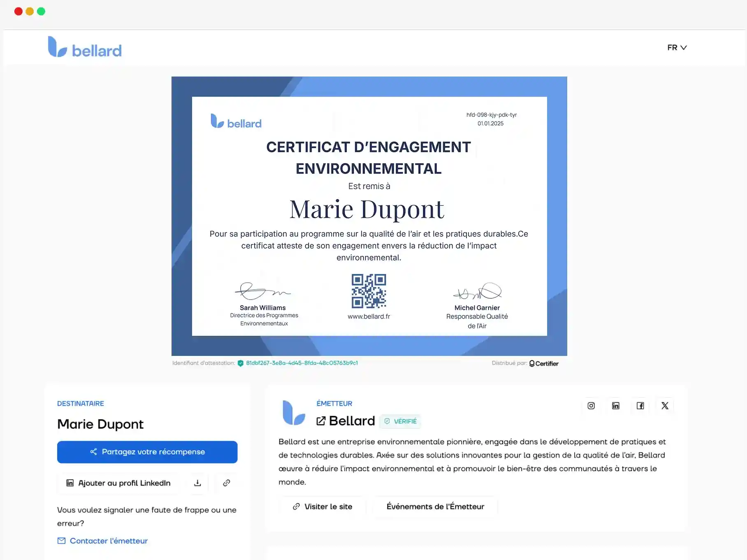Viewport: 747px width, 560px height.
Task: Switch to Événements de l'Émetteur
Action: click(x=436, y=507)
